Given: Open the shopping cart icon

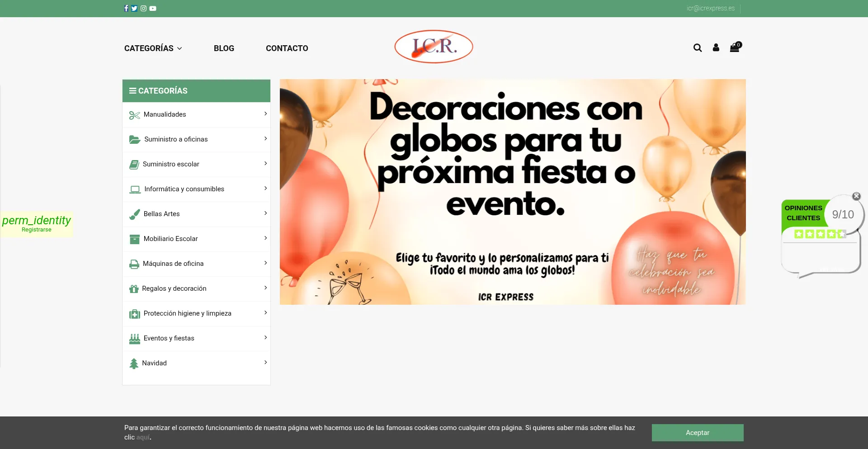Looking at the screenshot, I should coord(734,47).
